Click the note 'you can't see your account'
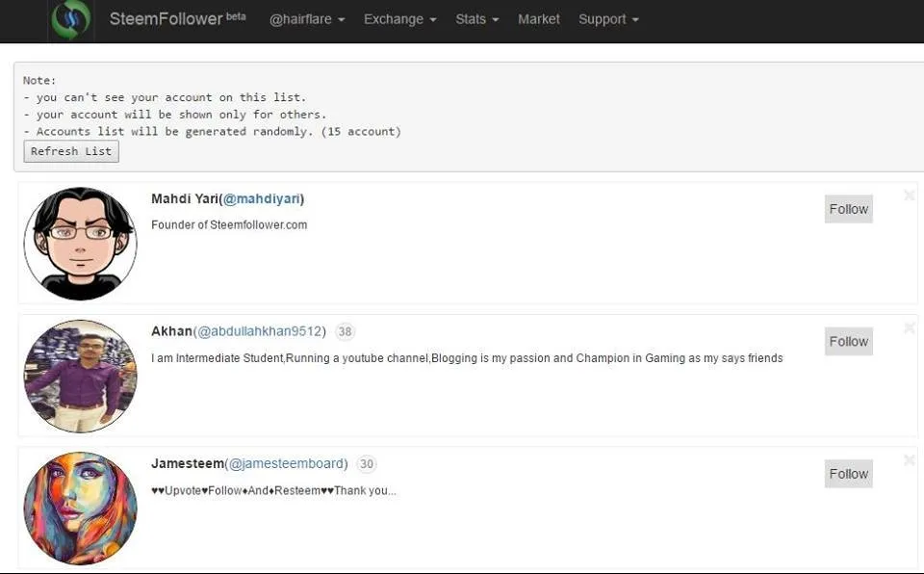924x574 pixels. (165, 97)
